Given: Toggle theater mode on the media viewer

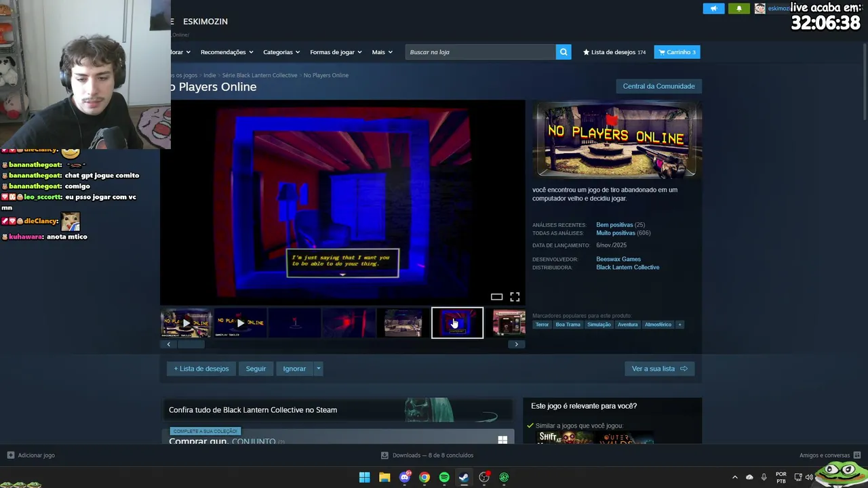Looking at the screenshot, I should [x=496, y=297].
